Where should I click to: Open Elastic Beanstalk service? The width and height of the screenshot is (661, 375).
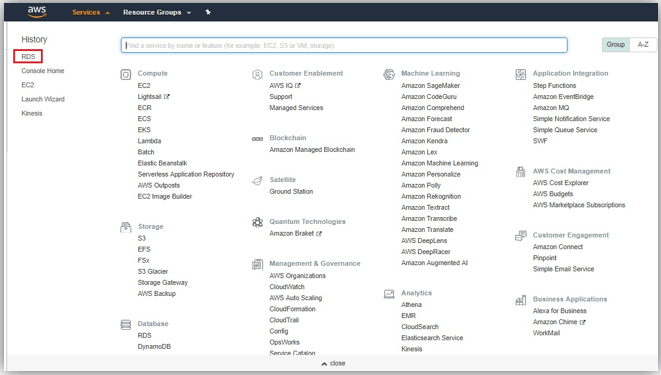162,163
